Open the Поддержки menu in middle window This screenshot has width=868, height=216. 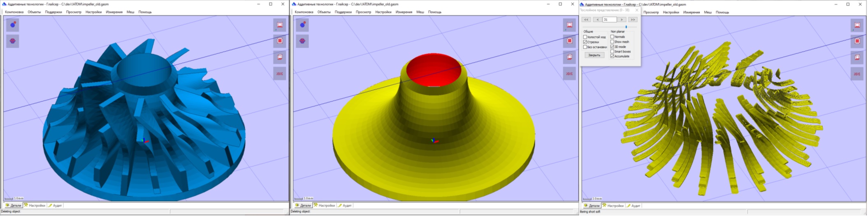343,12
